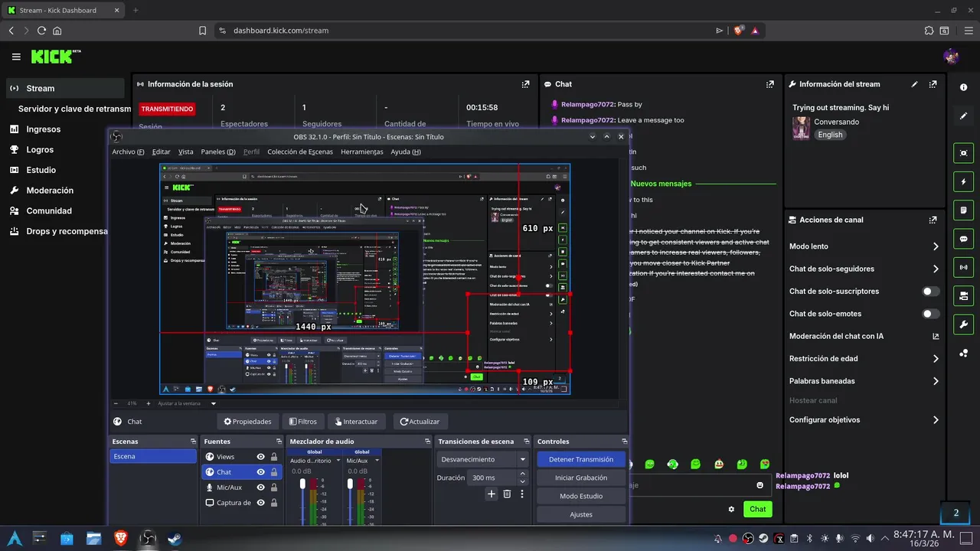The width and height of the screenshot is (980, 551).
Task: Click the Kick logo in the header
Action: click(x=55, y=57)
